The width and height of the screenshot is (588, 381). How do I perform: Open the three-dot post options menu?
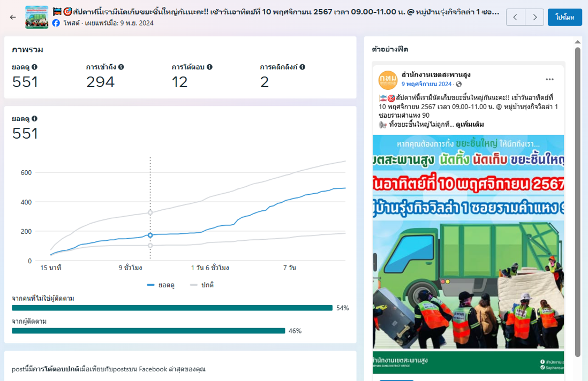(549, 79)
